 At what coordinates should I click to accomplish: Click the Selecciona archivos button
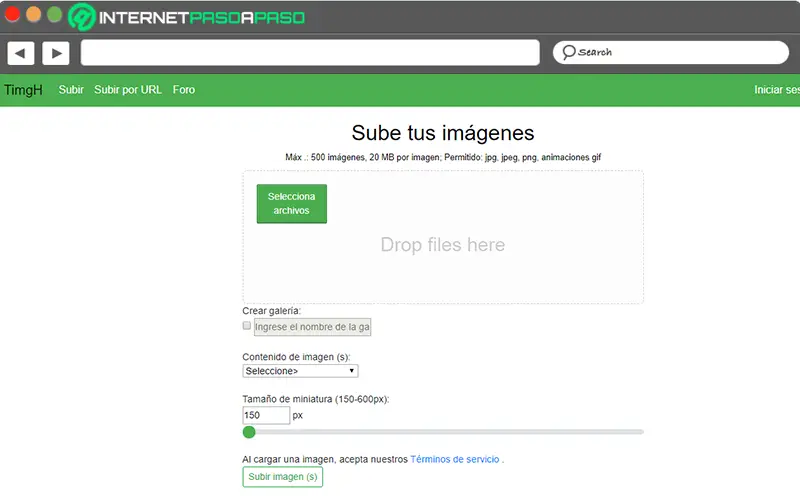[x=292, y=204]
